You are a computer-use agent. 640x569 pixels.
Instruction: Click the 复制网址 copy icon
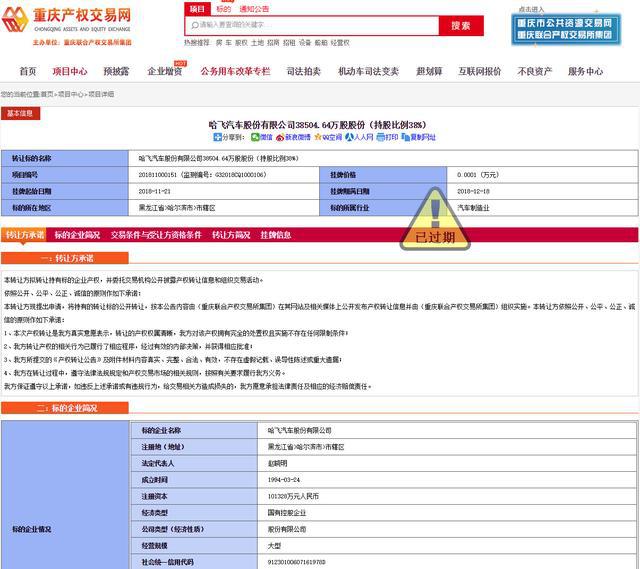pyautogui.click(x=406, y=137)
